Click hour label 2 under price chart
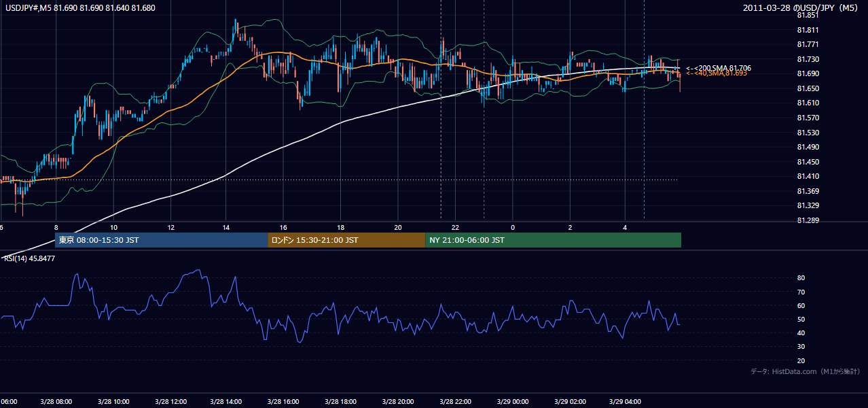The height and width of the screenshot is (408, 868). (570, 227)
